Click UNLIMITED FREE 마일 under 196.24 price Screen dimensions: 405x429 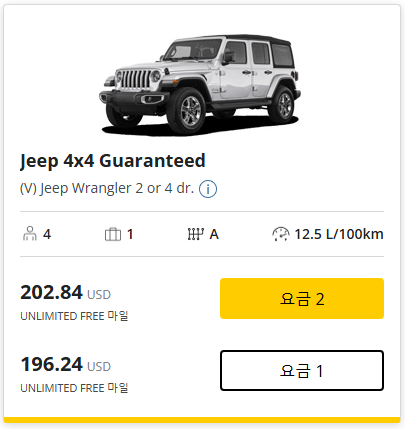[74, 388]
